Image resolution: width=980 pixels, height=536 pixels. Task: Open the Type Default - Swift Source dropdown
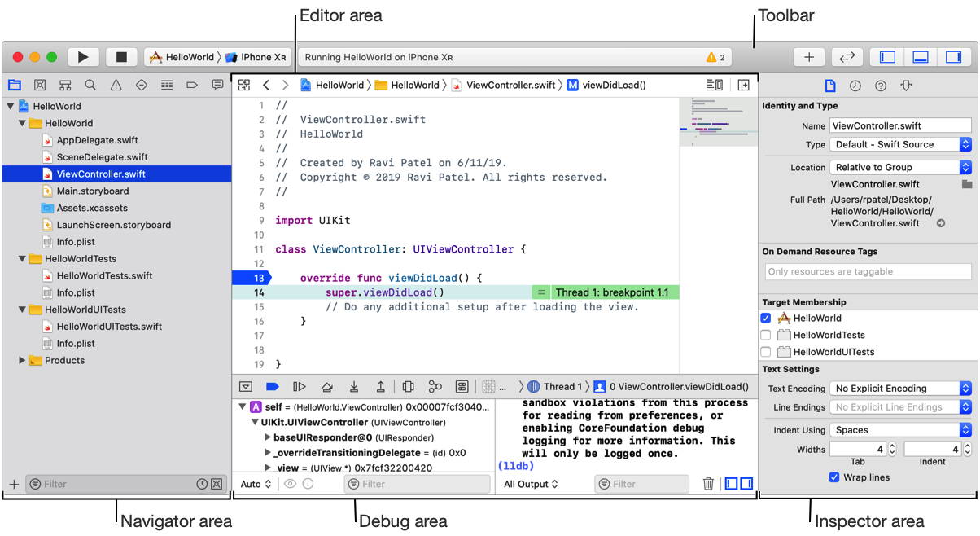[900, 144]
